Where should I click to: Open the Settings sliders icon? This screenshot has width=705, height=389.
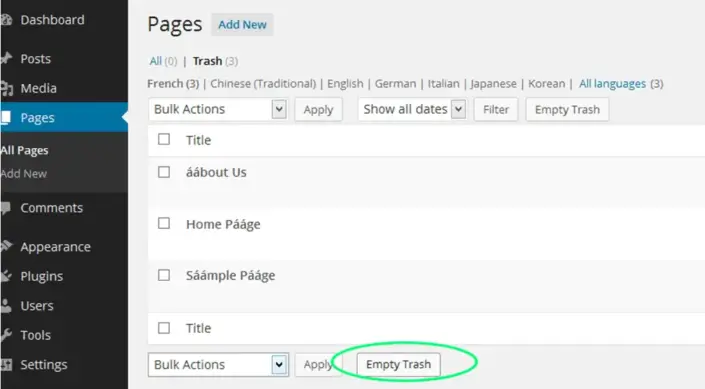tap(6, 365)
